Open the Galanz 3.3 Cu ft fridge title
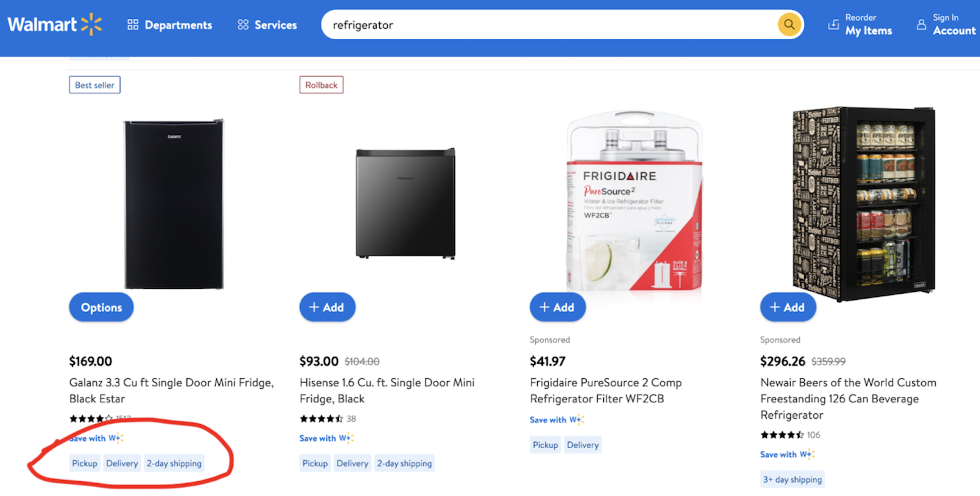Screen dimensions: 980x496 171,391
